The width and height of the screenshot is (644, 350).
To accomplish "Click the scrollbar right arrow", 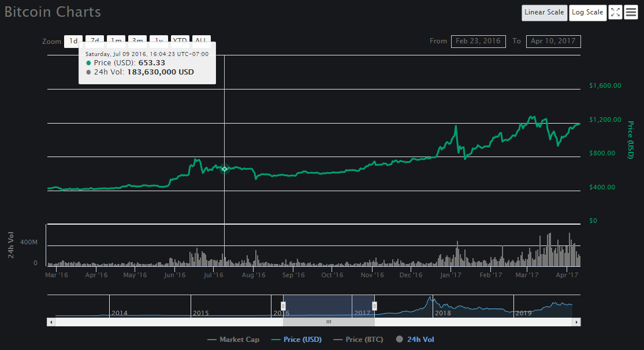I will click(576, 322).
